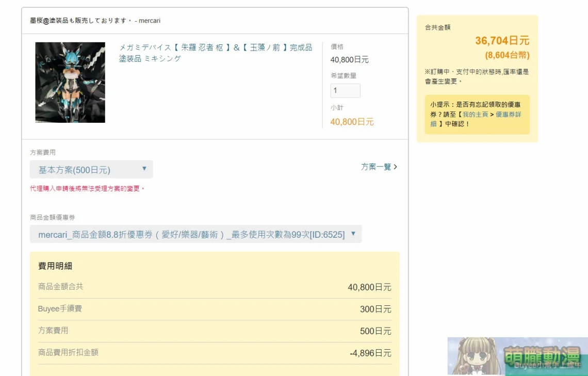Select the 36,704日元 total amount text
This screenshot has height=376, width=588.
click(x=502, y=40)
